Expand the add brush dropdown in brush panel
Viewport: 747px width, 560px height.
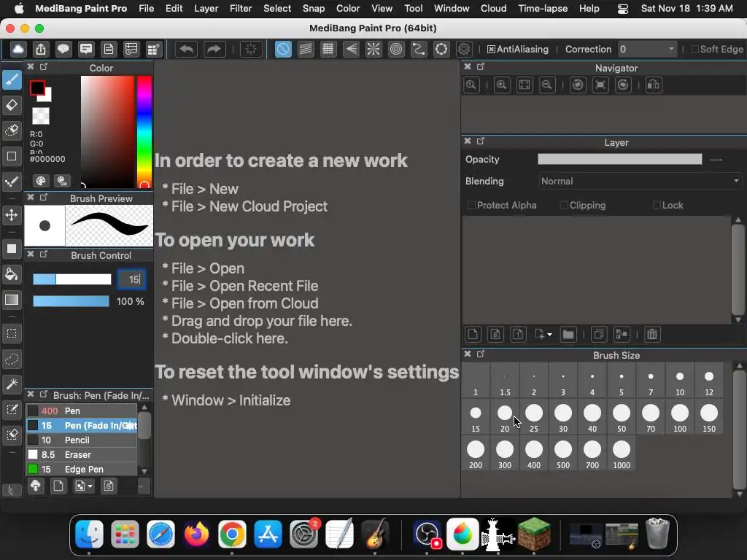[90, 486]
